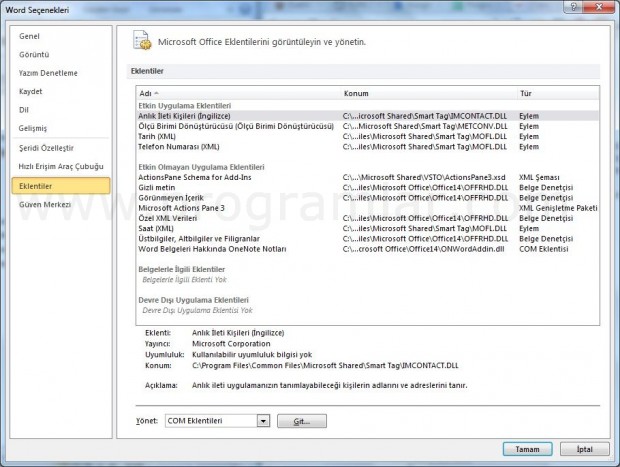
Task: Click the COM Eklentisi type cell
Action: [544, 249]
